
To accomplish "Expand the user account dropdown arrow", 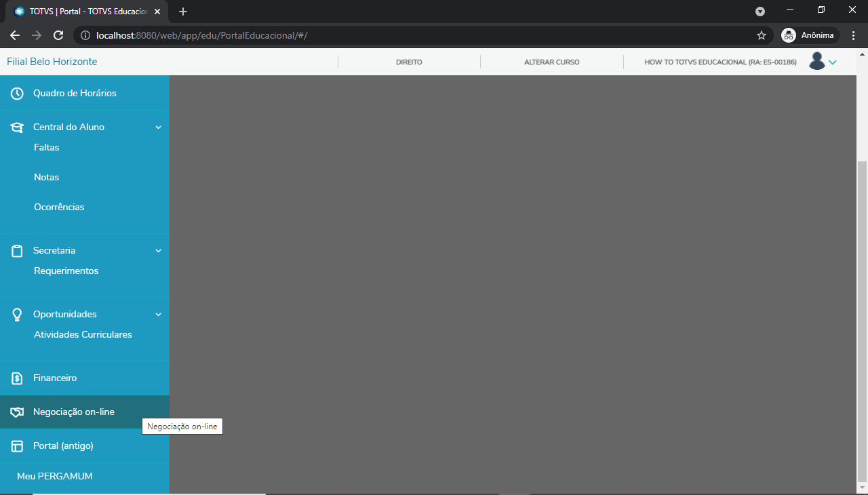I will [x=833, y=62].
